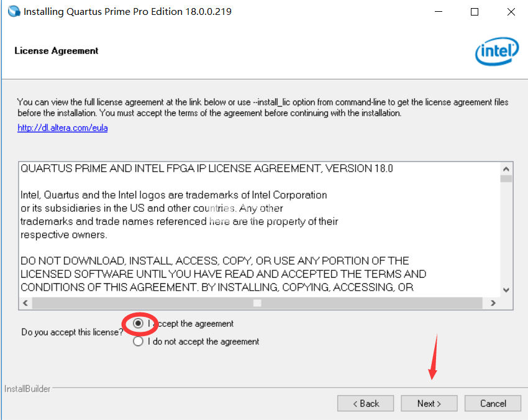Viewport: 528px width, 420px height.
Task: Open the dl.altera.com/eula link
Action: click(x=63, y=128)
